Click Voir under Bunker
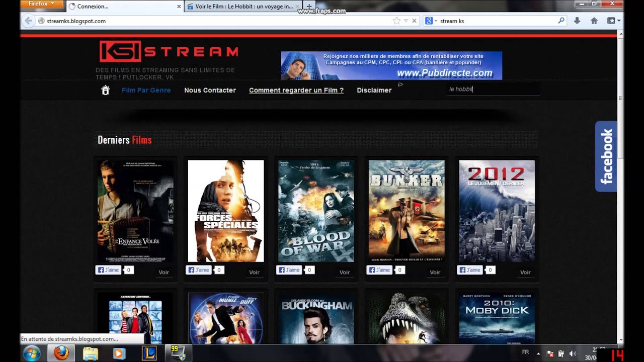The image size is (644, 362). click(435, 272)
